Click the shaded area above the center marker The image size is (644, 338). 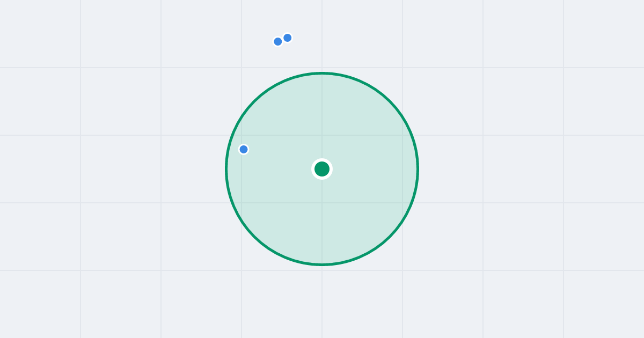click(x=322, y=115)
